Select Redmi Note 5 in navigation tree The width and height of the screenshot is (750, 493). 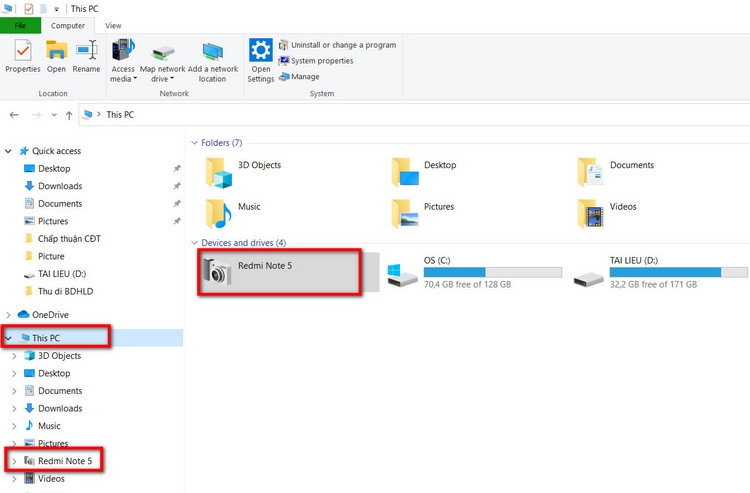click(x=65, y=461)
